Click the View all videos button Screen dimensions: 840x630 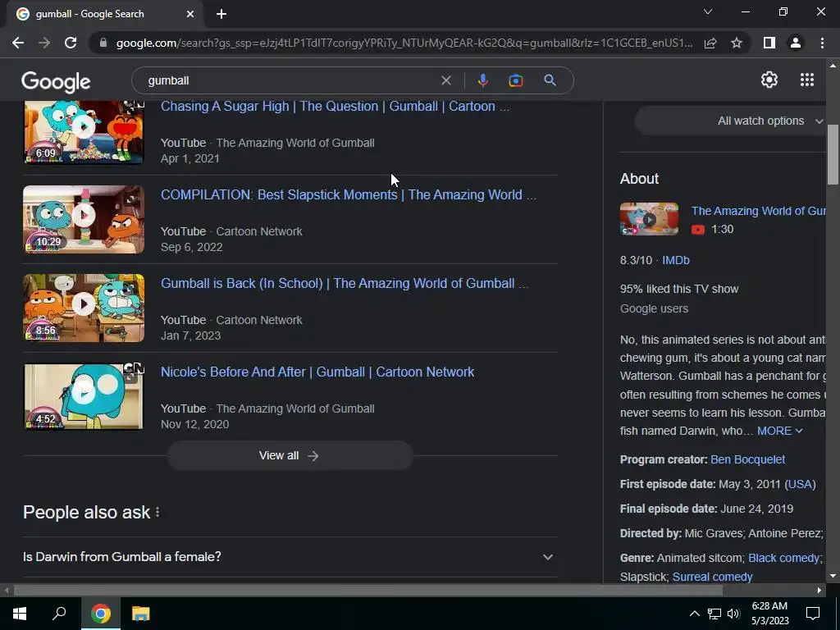point(290,455)
